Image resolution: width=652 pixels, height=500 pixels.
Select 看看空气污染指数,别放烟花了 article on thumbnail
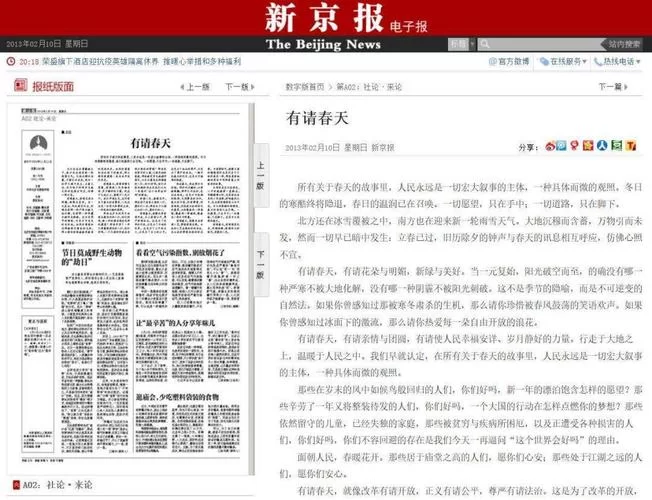click(180, 252)
